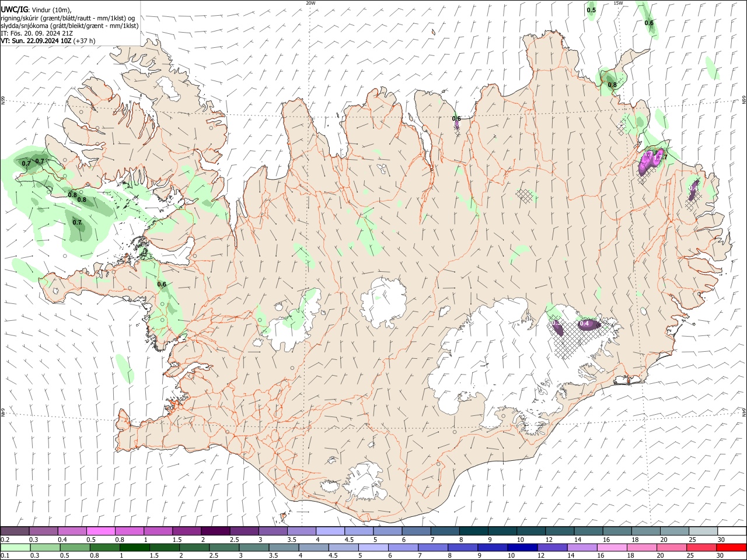Pick lower scale swatch between 25 and 30
The width and height of the screenshot is (747, 560).
702,547
